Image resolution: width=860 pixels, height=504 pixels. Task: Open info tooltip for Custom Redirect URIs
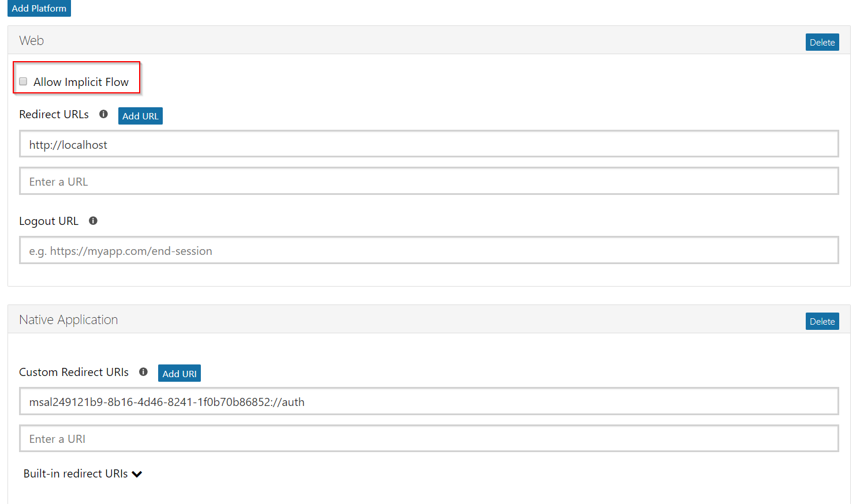pyautogui.click(x=143, y=372)
